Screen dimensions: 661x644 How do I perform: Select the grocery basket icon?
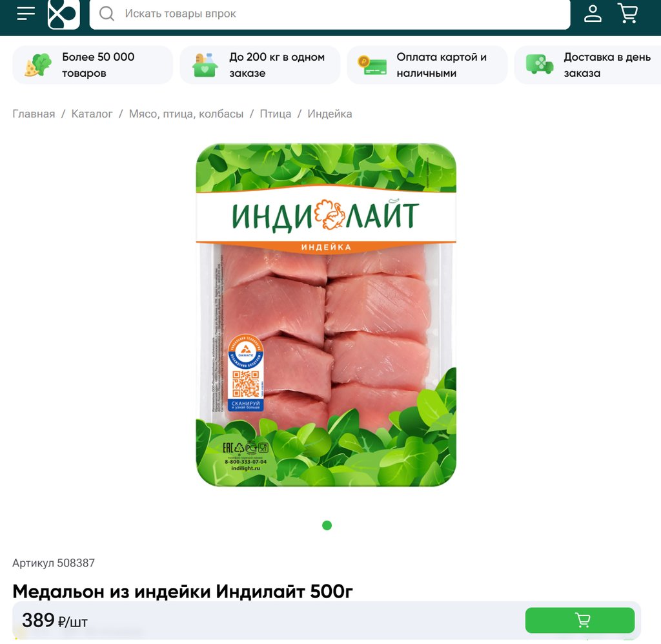pyautogui.click(x=205, y=65)
